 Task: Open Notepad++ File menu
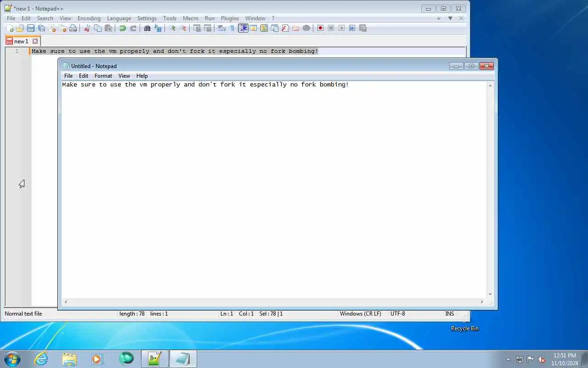pos(11,18)
